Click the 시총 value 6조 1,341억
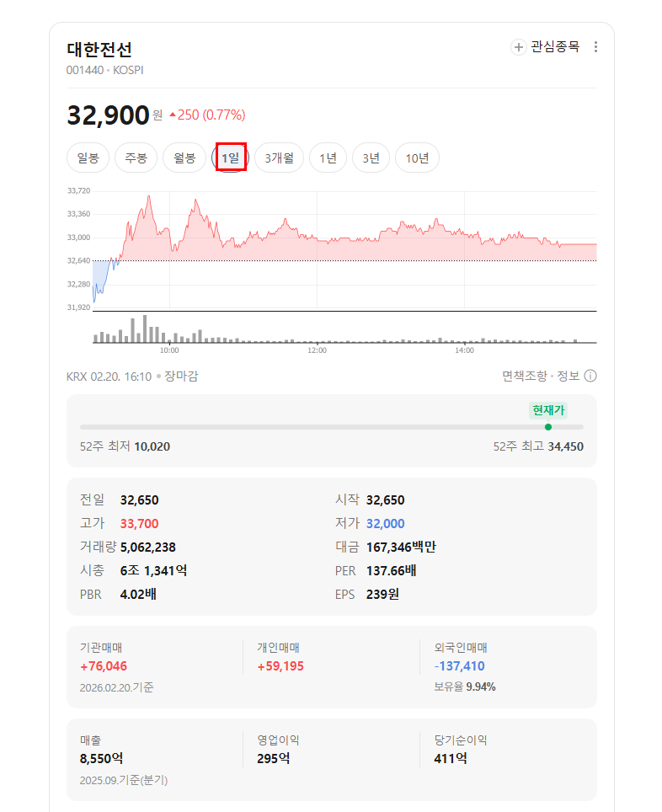Image resolution: width=662 pixels, height=812 pixels. [153, 571]
